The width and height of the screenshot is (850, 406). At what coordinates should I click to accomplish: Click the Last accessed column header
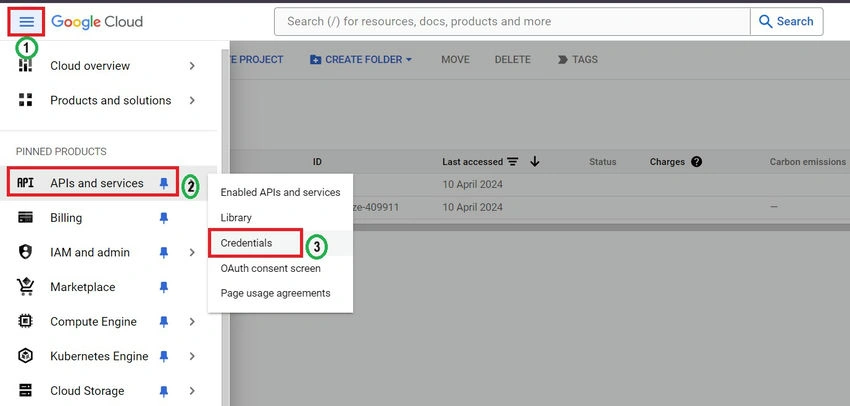tap(473, 162)
